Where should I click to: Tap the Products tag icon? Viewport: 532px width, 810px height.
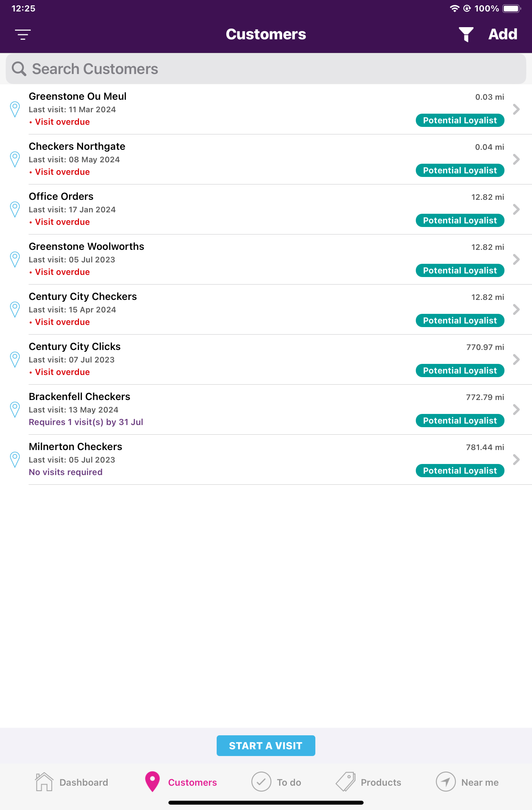click(x=345, y=782)
